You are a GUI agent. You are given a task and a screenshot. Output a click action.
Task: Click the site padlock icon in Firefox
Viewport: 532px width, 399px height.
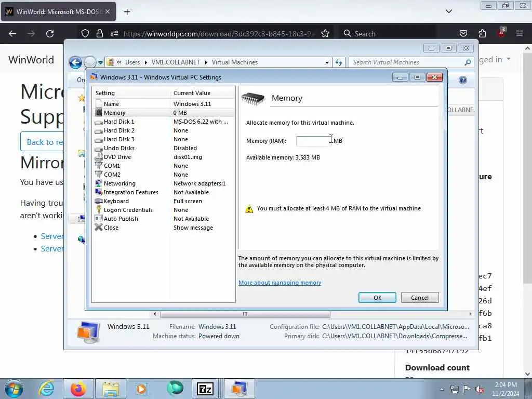tap(99, 34)
